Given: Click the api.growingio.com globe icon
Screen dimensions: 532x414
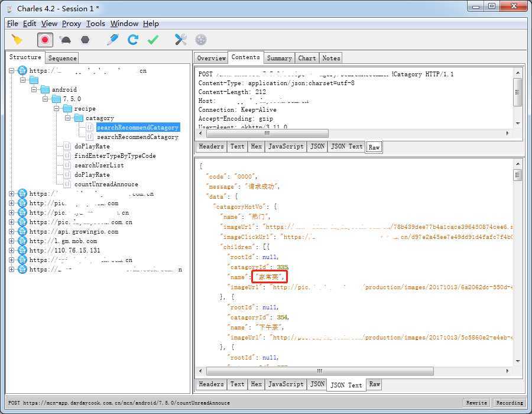Looking at the screenshot, I should click(x=22, y=231).
